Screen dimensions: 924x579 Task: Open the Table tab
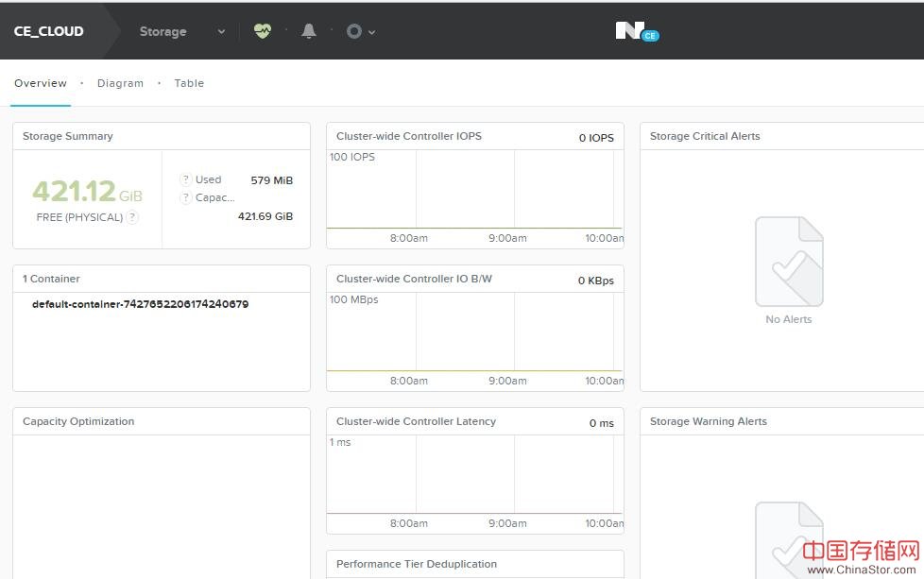pos(189,83)
